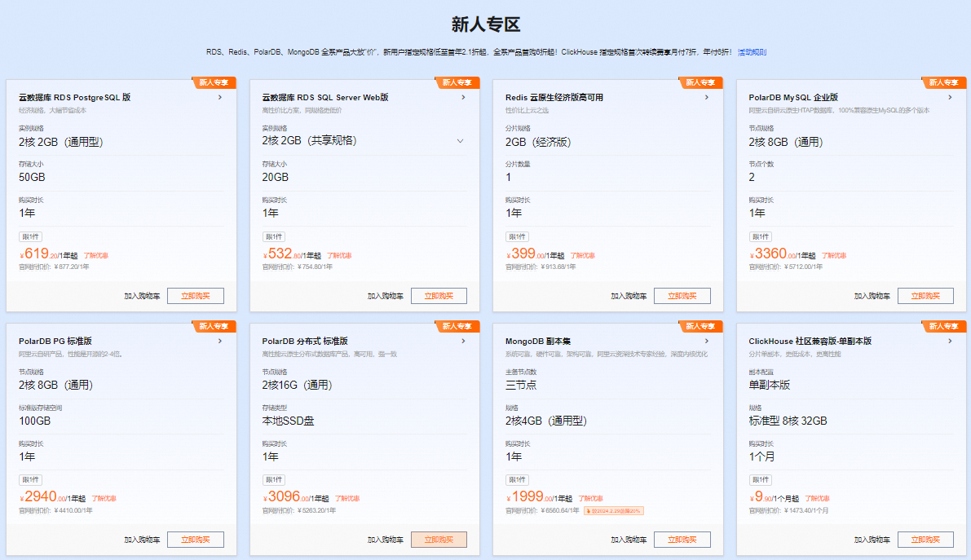Add Redis 云原生经济版 to cart

(629, 296)
